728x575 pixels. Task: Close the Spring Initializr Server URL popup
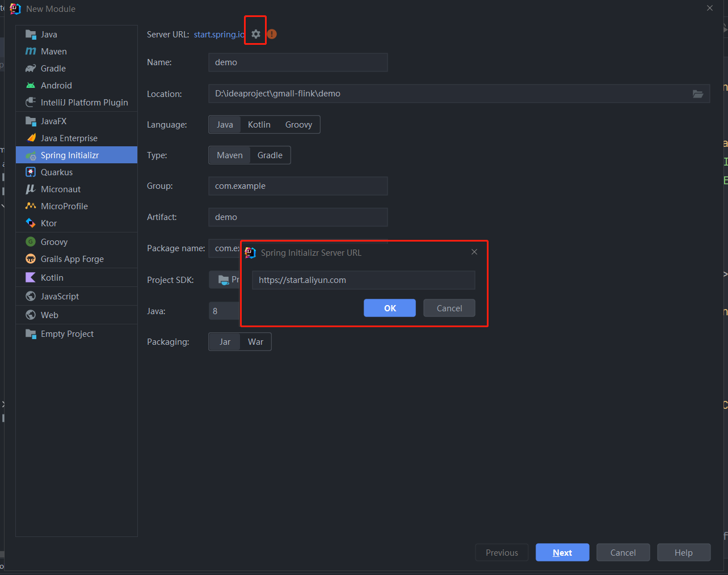pos(474,252)
